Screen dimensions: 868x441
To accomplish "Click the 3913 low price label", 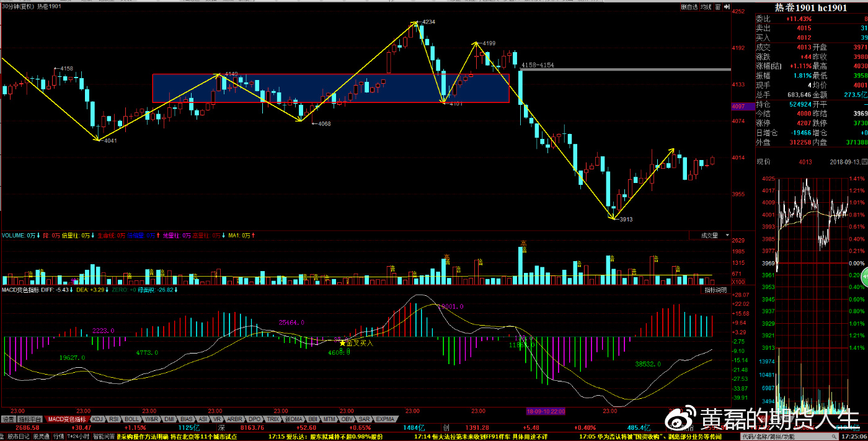I will 626,220.
